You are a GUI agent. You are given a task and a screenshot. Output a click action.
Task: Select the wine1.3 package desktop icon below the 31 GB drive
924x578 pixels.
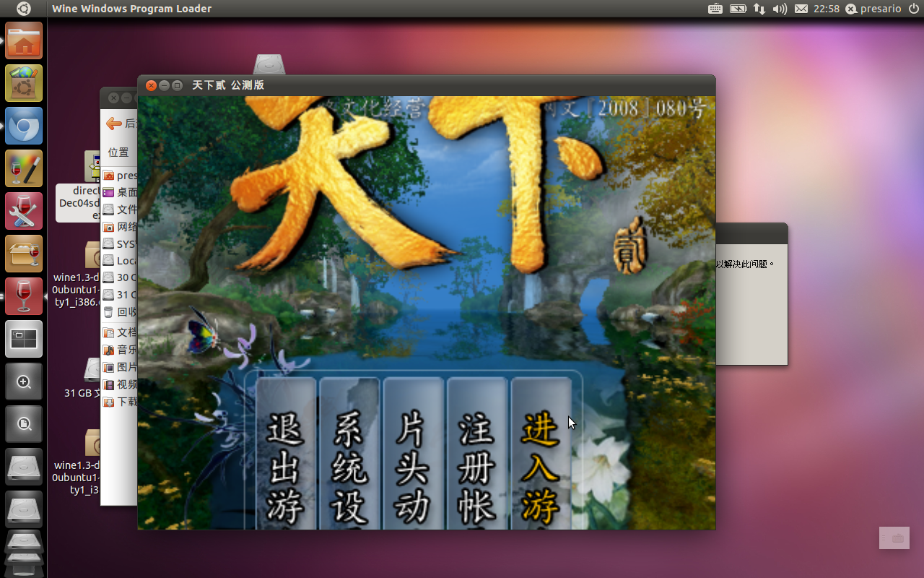click(77, 462)
